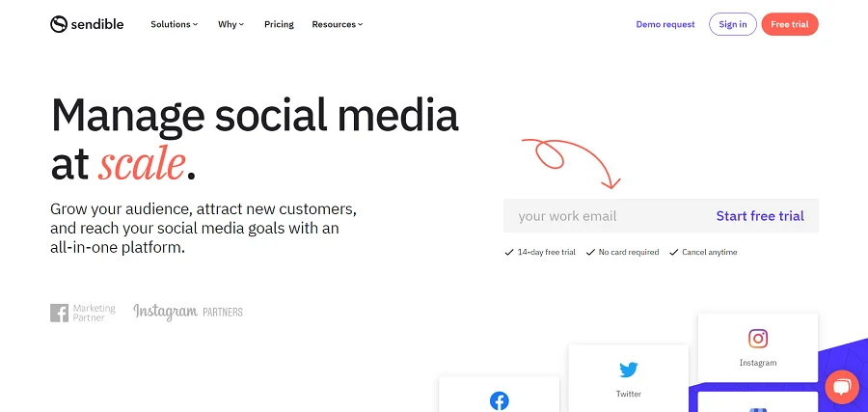Click the 14-day free trial checkmark
868x412 pixels.
(509, 253)
